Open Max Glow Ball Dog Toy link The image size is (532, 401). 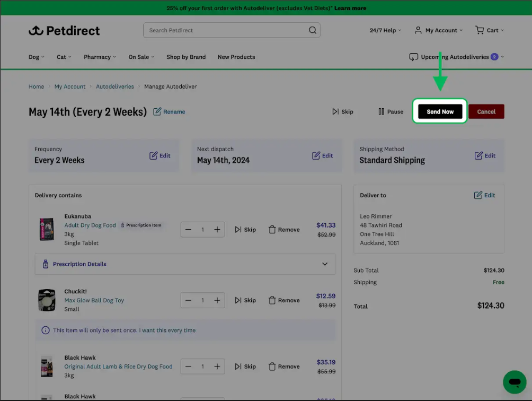[x=94, y=300]
